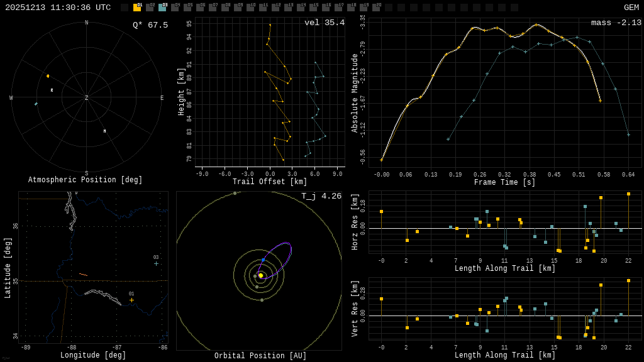Select the gray station 02 indicator box
Image resolution: width=644 pixels, height=362 pixels.
(150, 8)
